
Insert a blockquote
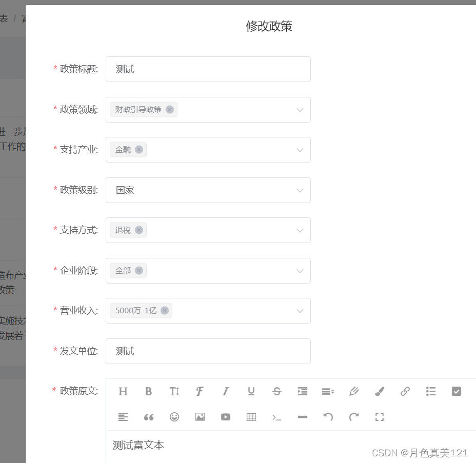click(149, 417)
